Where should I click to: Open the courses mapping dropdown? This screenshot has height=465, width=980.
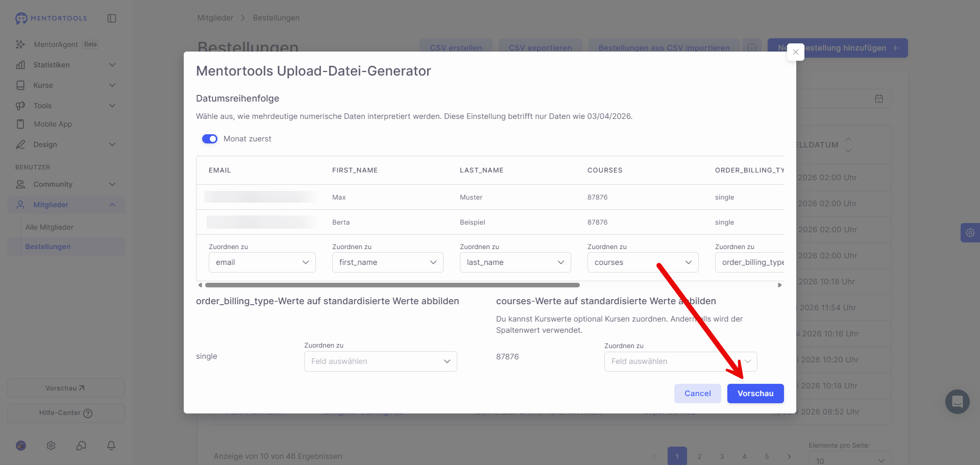pyautogui.click(x=643, y=262)
